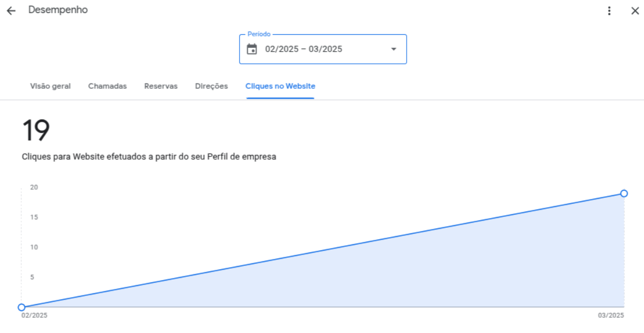Click the 20 y-axis label

34,187
